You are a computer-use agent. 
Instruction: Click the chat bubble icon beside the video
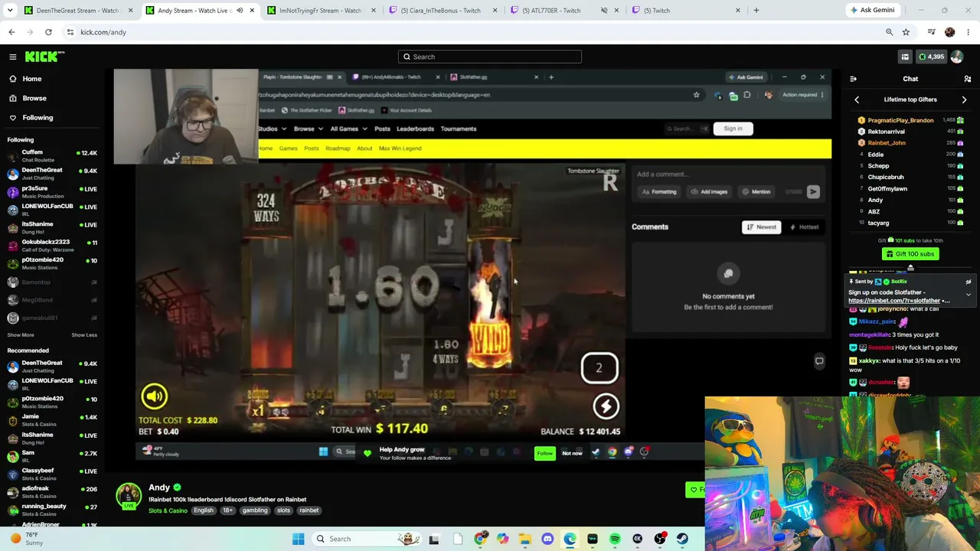tap(819, 361)
